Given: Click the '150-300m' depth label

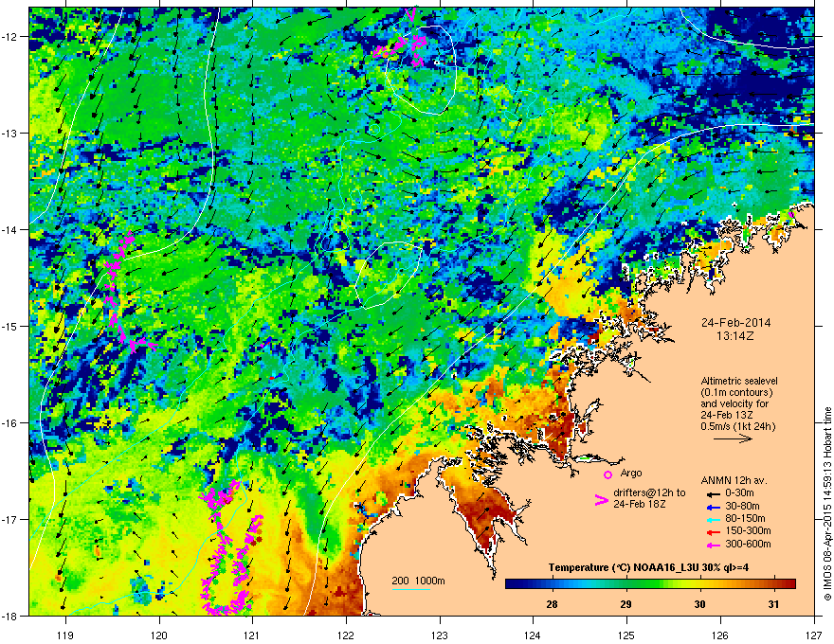Looking at the screenshot, I should click(x=748, y=531).
